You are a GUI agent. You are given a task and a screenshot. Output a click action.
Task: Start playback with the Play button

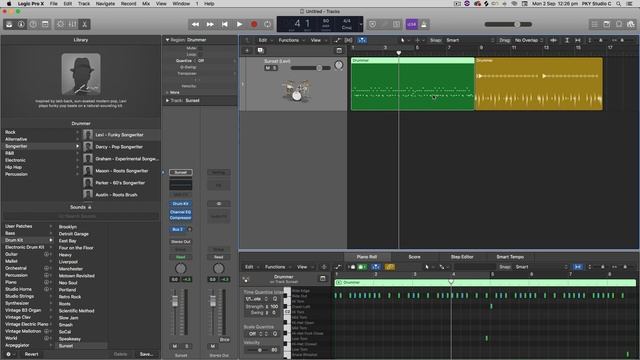[x=239, y=24]
